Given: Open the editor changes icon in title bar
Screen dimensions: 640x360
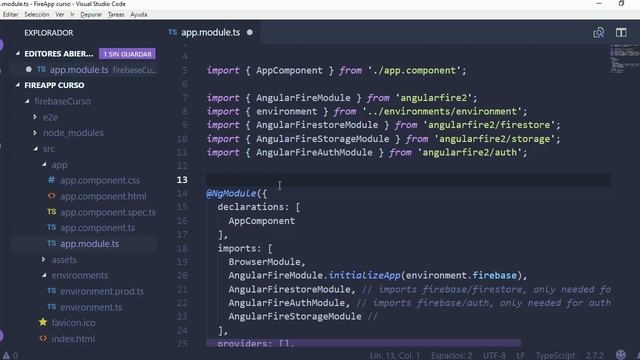Looking at the screenshot, I should tap(599, 33).
